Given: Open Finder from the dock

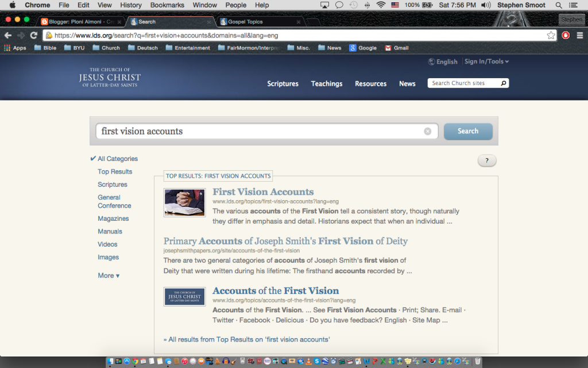Looking at the screenshot, I should click(x=110, y=361).
